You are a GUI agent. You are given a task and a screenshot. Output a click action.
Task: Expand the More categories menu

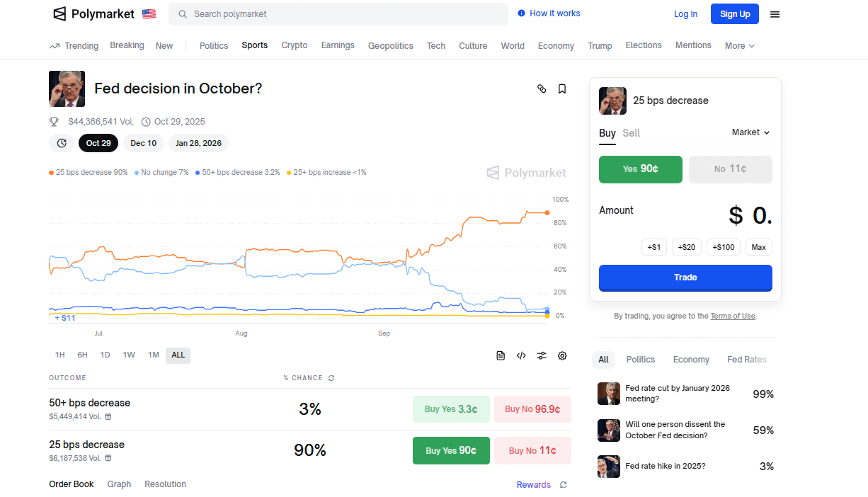pyautogui.click(x=739, y=46)
